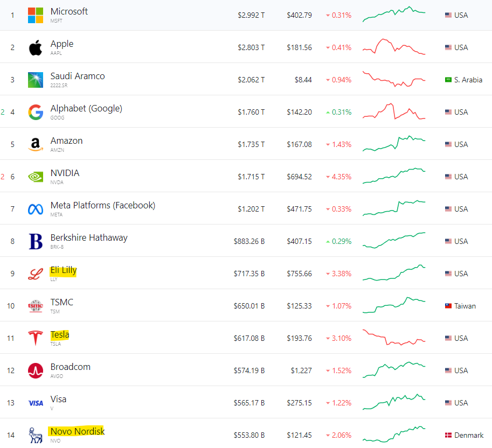This screenshot has width=492, height=448.
Task: Click the Saudi Arabia flag icon
Action: (x=448, y=80)
